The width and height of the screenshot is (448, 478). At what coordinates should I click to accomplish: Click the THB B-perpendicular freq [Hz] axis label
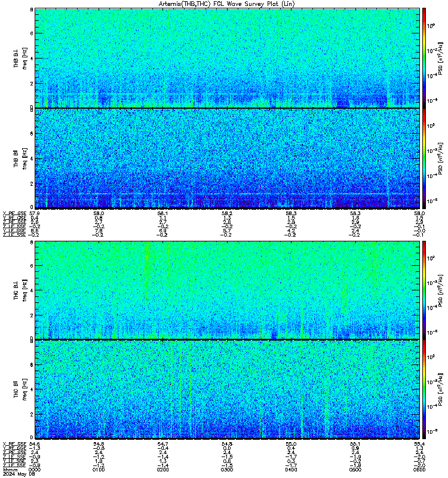(x=24, y=58)
